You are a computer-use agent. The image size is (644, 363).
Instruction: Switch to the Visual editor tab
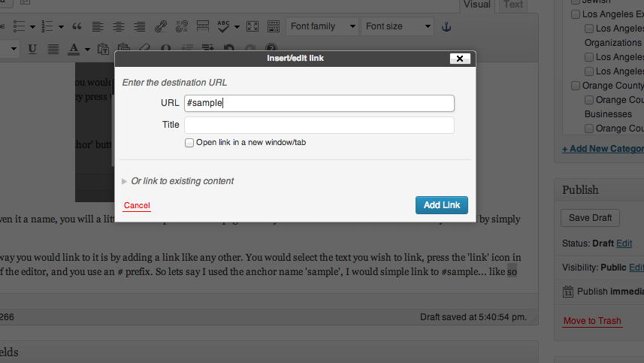[x=477, y=5]
